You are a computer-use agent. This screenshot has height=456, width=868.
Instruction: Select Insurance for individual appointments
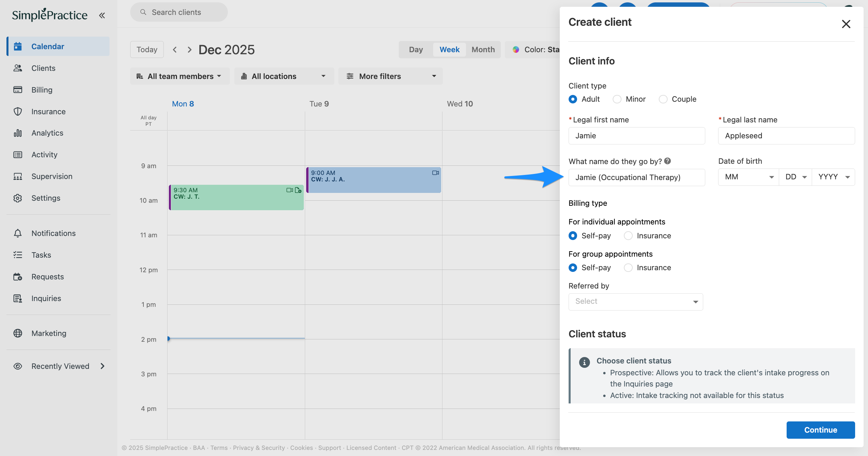tap(628, 236)
